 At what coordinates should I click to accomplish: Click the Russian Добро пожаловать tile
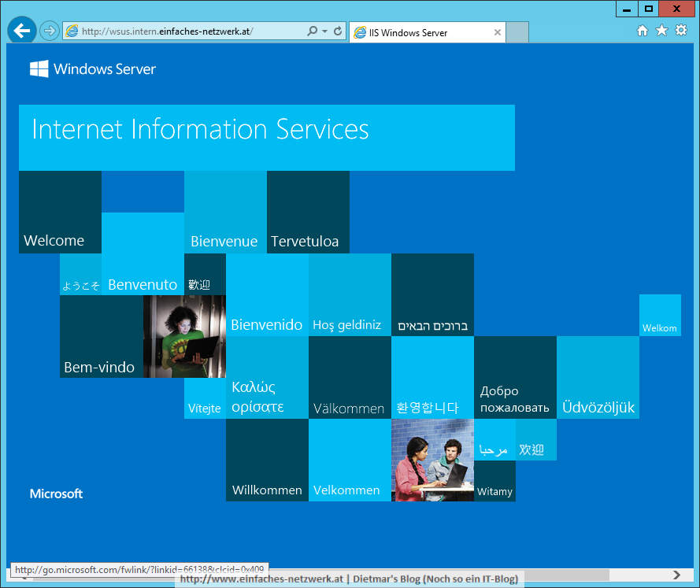click(x=515, y=377)
